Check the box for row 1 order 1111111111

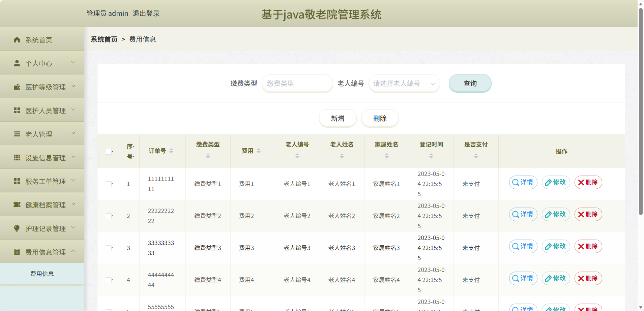coord(109,184)
